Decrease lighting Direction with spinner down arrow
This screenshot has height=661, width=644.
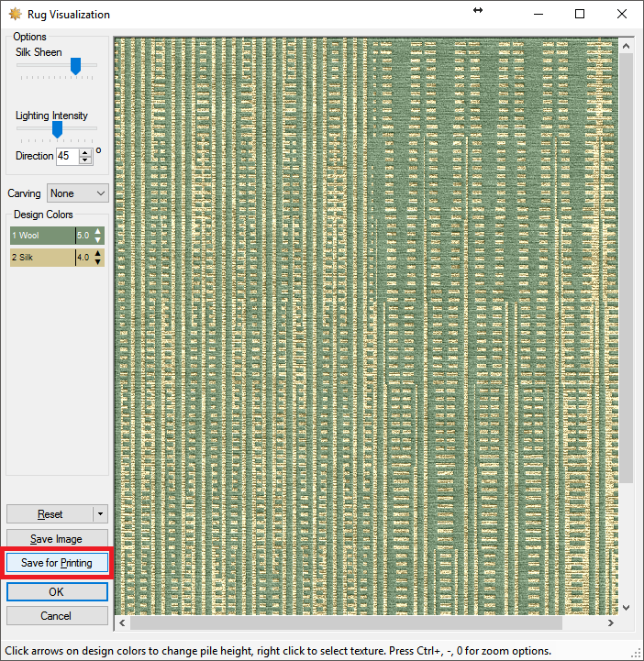click(x=85, y=160)
